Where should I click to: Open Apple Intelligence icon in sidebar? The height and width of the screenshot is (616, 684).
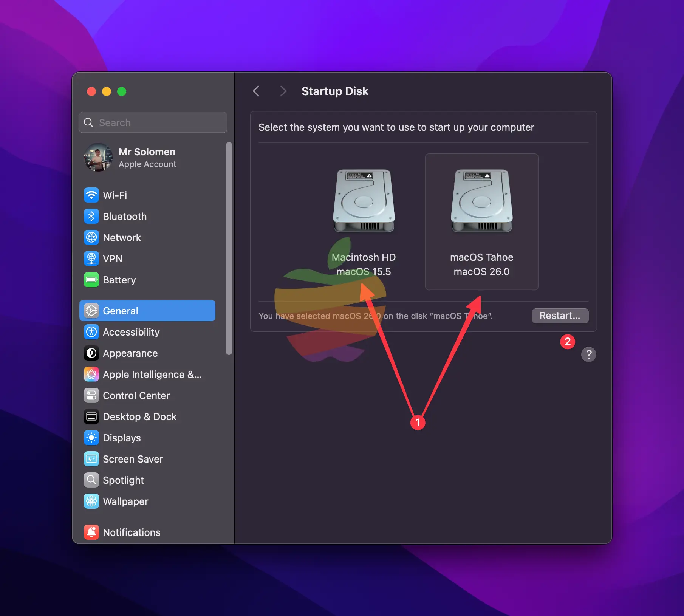pos(91,375)
